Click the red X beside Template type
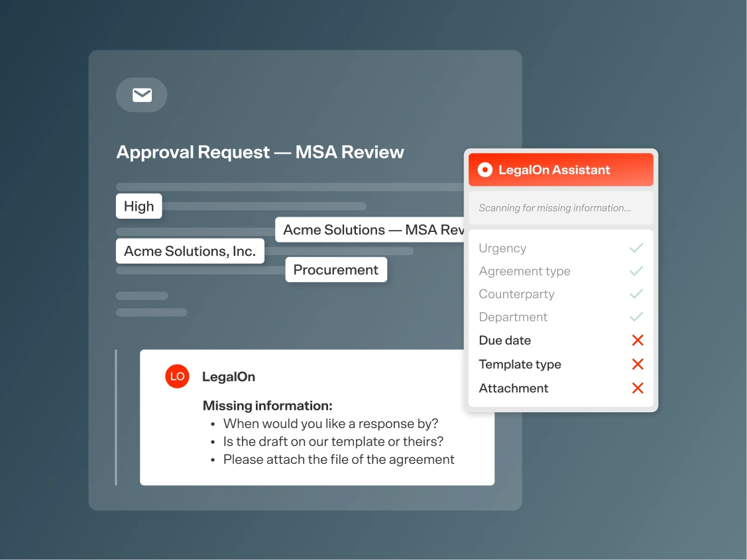The width and height of the screenshot is (747, 560). pyautogui.click(x=638, y=364)
